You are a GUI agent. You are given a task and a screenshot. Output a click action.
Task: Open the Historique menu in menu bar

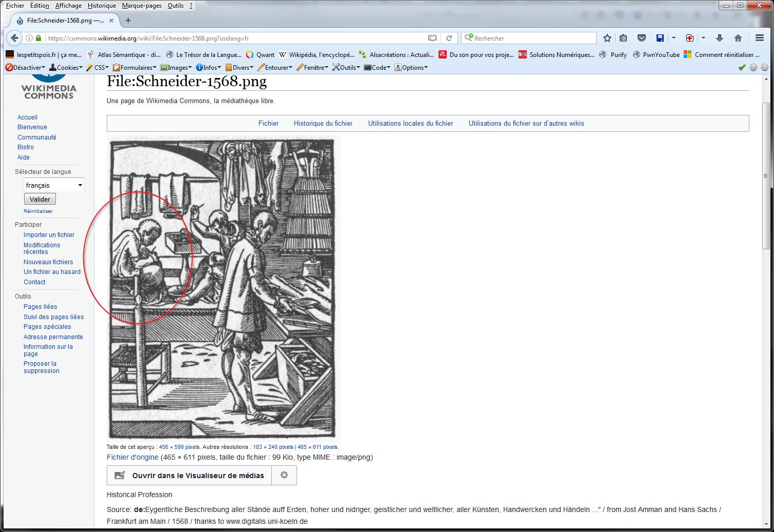(x=102, y=6)
